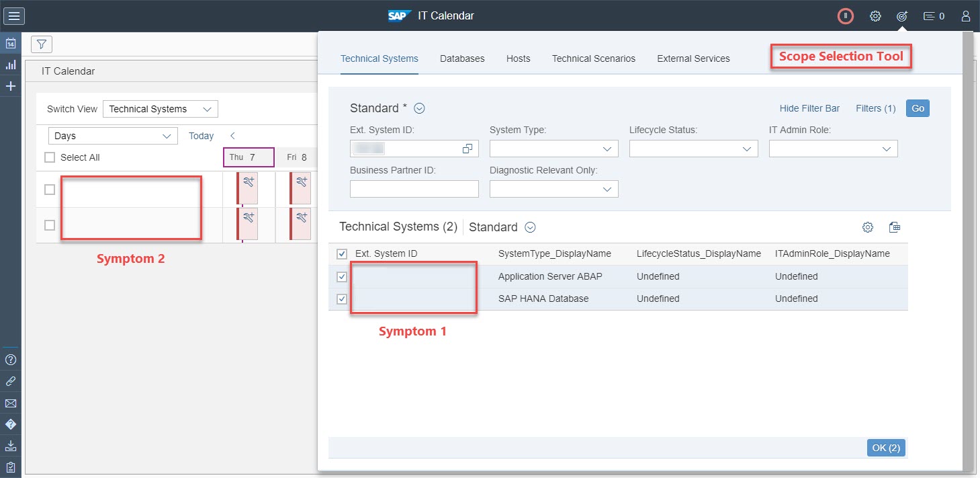Switch to the Hosts tab

tap(519, 58)
